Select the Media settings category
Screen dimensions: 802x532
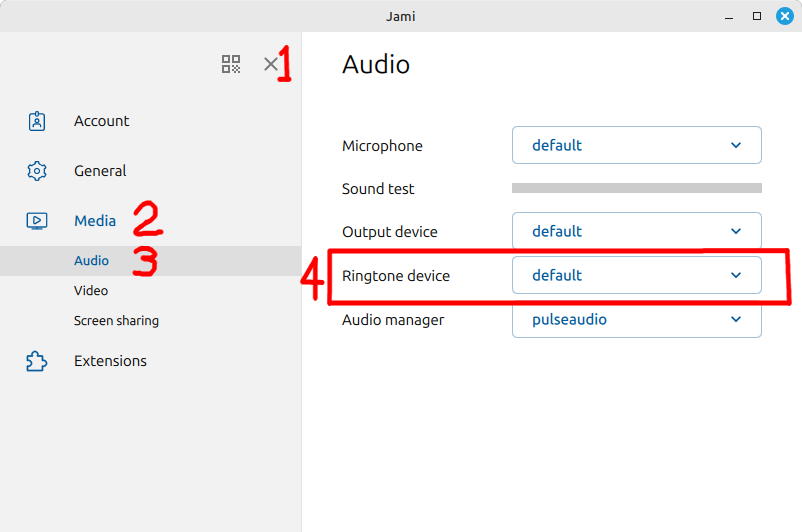pyautogui.click(x=95, y=221)
